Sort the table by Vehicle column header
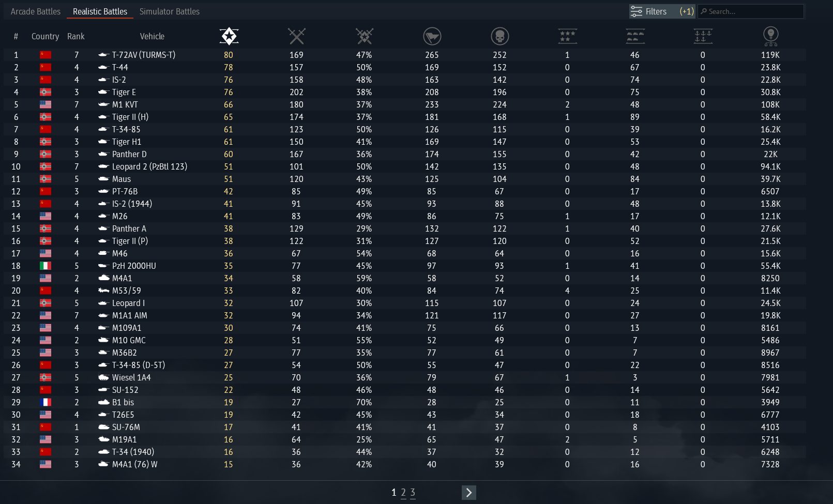The height and width of the screenshot is (504, 833). click(x=152, y=36)
